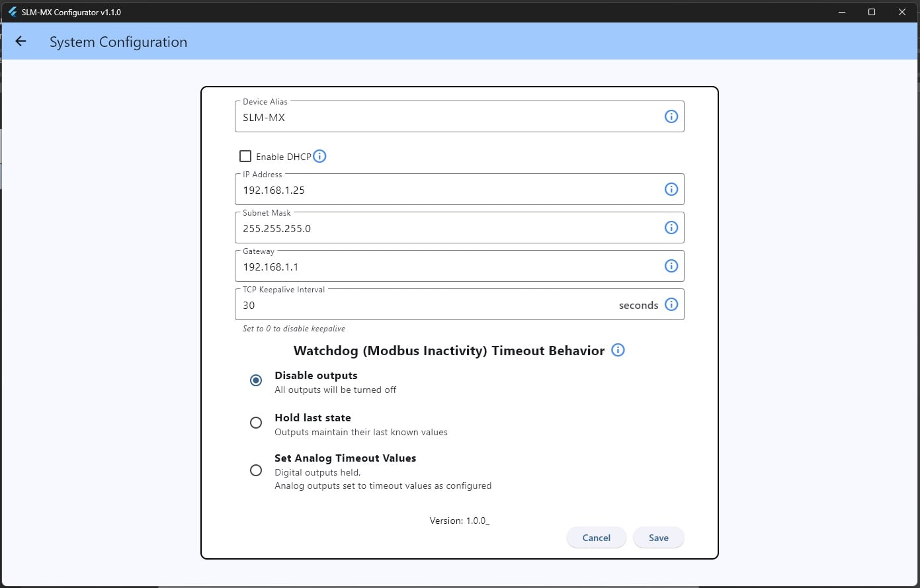The image size is (920, 588).
Task: Click the 'seconds' unit label
Action: pyautogui.click(x=638, y=305)
